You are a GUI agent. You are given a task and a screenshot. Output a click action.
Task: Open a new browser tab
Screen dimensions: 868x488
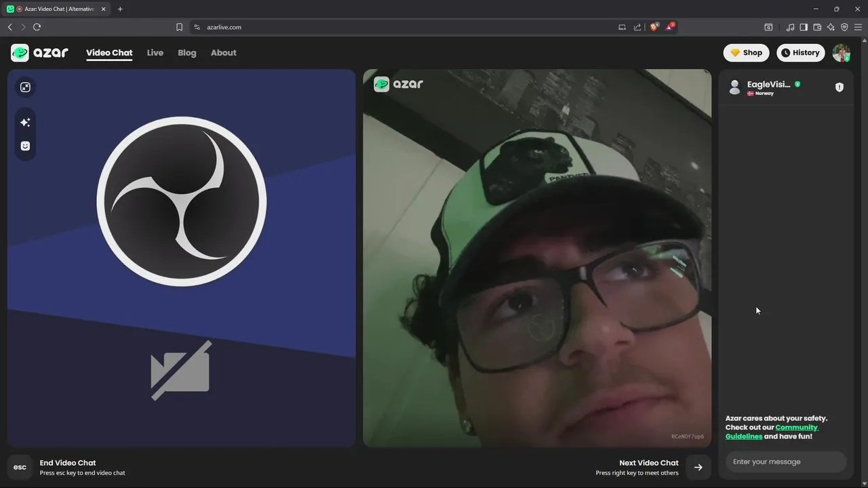(120, 9)
